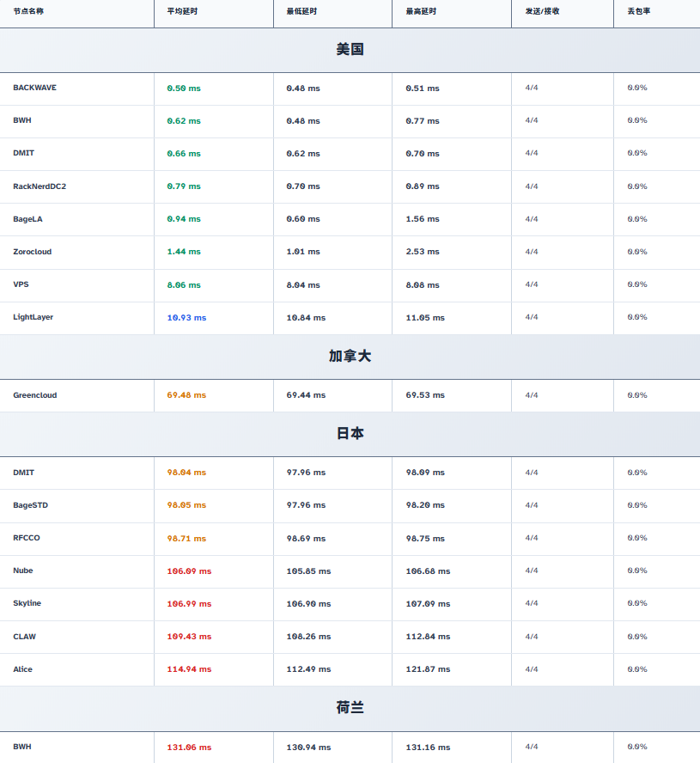Click the BageSTD node name

click(31, 505)
